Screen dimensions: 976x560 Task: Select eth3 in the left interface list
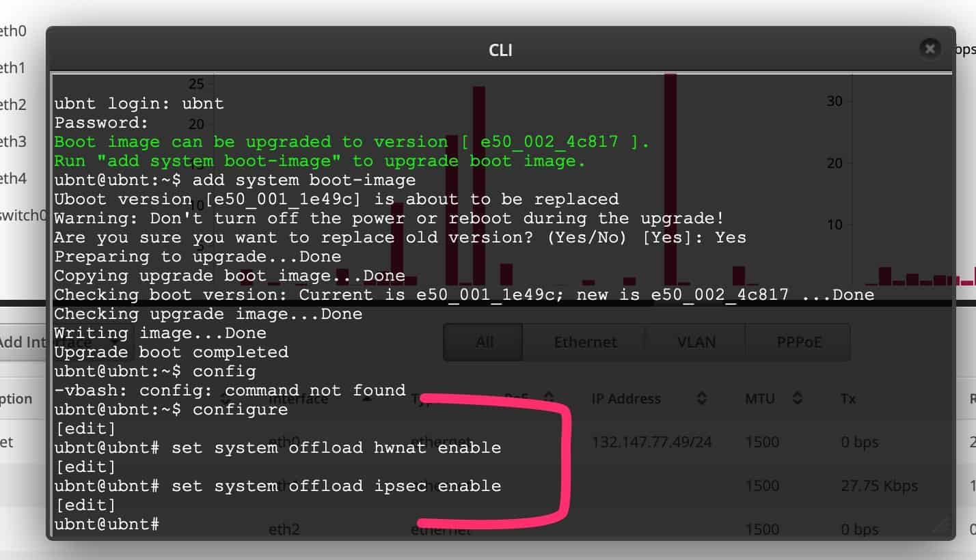click(x=13, y=141)
